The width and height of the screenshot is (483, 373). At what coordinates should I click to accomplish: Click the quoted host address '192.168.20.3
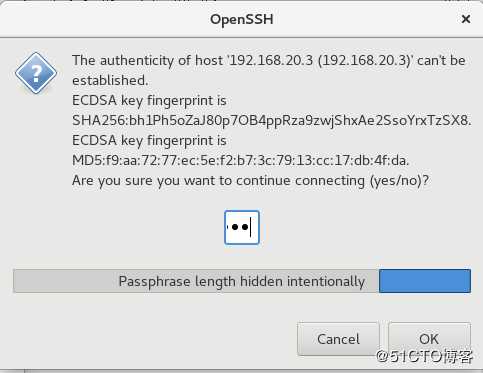click(270, 60)
